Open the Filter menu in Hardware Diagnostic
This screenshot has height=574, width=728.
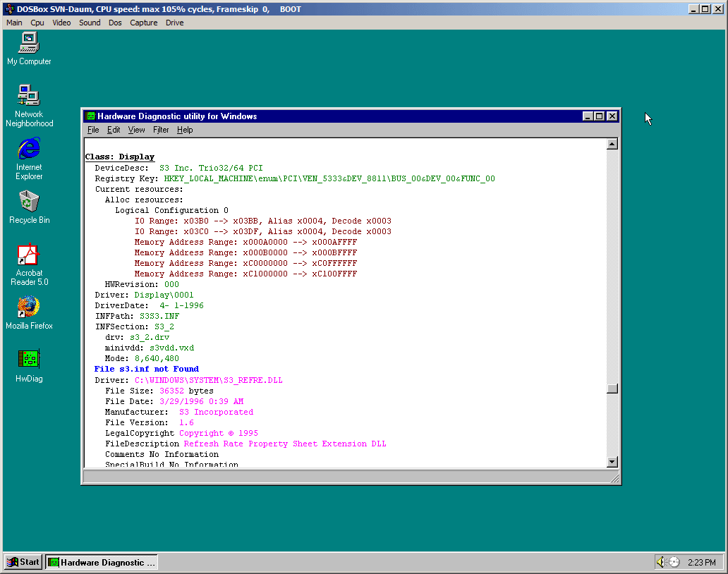161,130
